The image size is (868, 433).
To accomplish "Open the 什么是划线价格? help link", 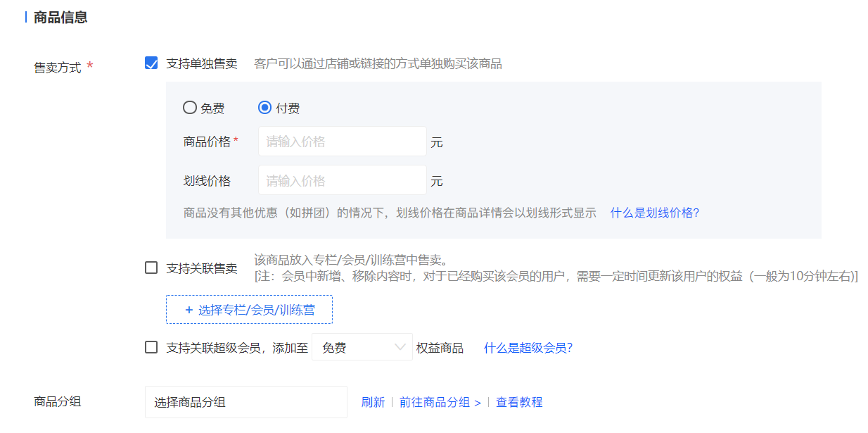I will [x=654, y=213].
